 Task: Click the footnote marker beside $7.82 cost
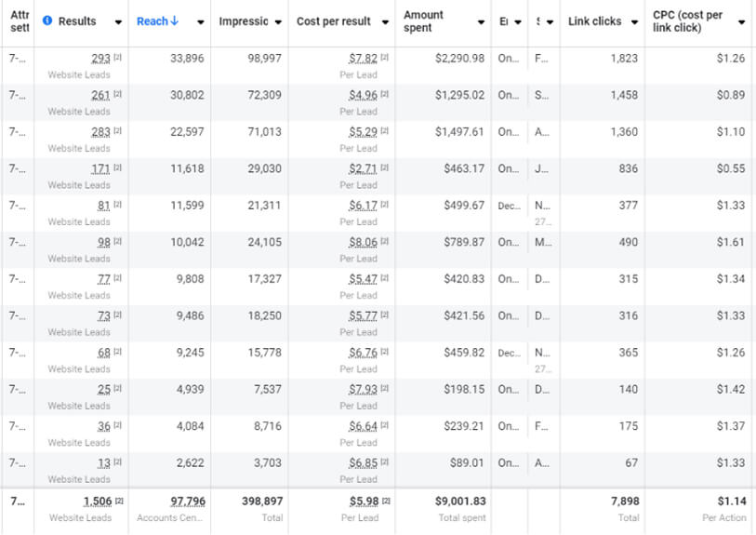click(x=385, y=59)
